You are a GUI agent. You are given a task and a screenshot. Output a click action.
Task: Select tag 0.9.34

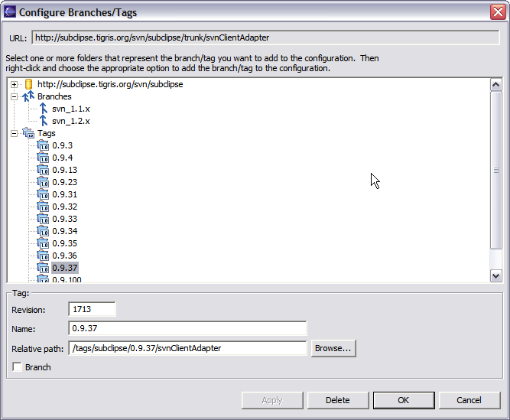(65, 231)
